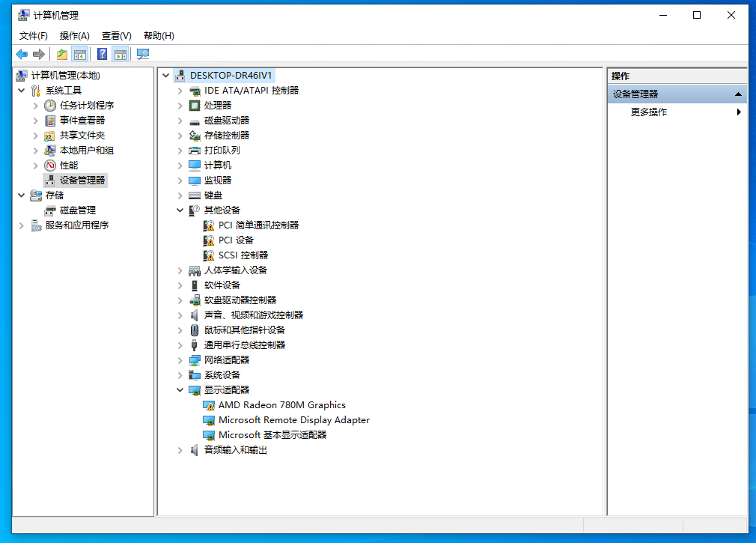Select the 计算机 category label
This screenshot has width=756, height=543.
pyautogui.click(x=218, y=166)
